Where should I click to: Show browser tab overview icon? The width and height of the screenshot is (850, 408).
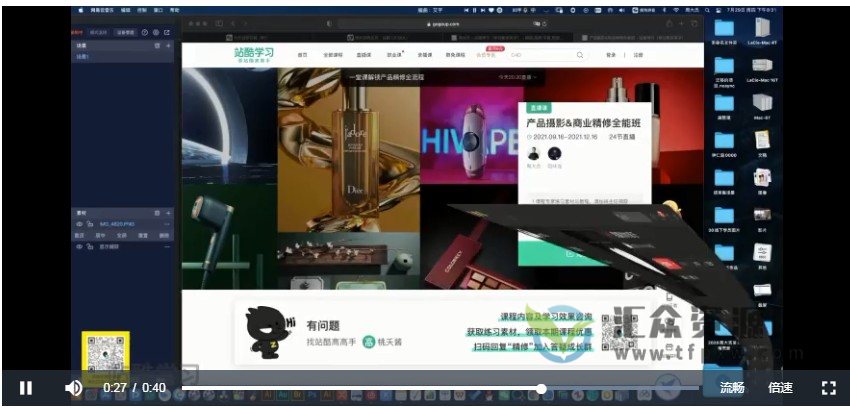pyautogui.click(x=694, y=23)
